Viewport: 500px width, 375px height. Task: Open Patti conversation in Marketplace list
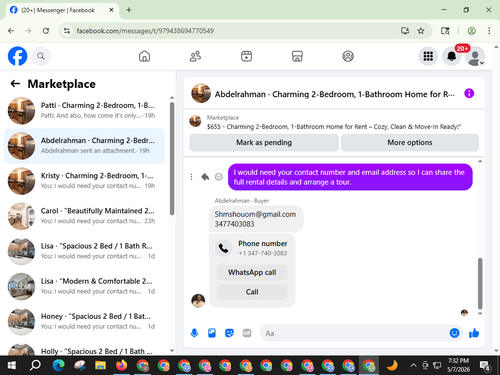tap(84, 110)
